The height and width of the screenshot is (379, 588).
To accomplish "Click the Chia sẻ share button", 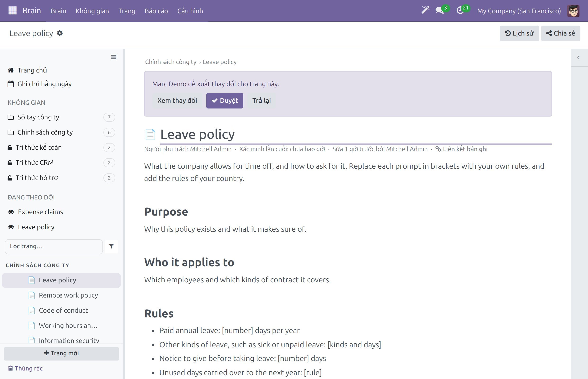I will click(560, 33).
